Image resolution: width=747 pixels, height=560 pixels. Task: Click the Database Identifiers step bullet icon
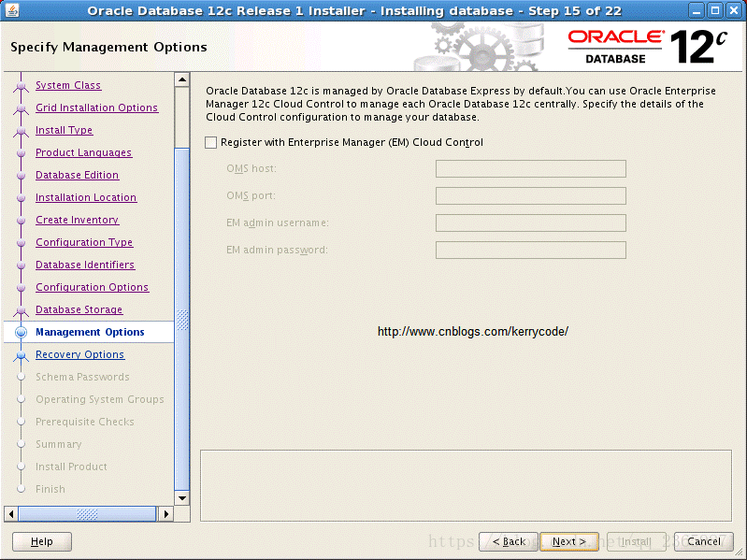21,265
